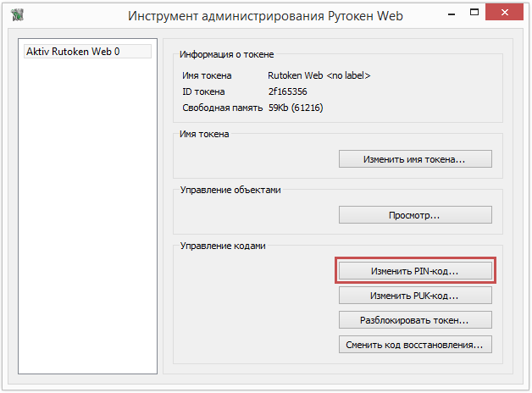Click Изменить PIN-код button
The width and height of the screenshot is (532, 393).
tap(415, 270)
